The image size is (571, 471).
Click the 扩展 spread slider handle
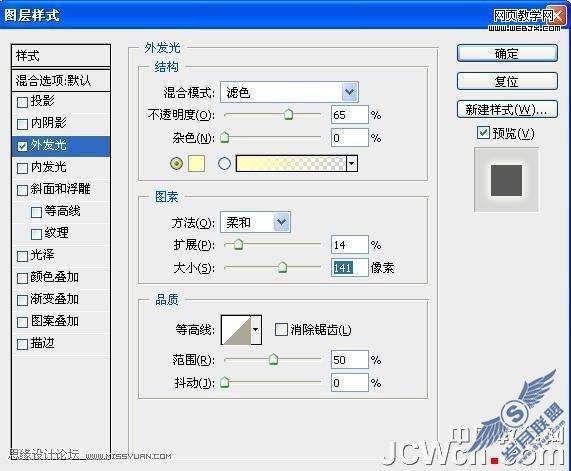(x=239, y=244)
